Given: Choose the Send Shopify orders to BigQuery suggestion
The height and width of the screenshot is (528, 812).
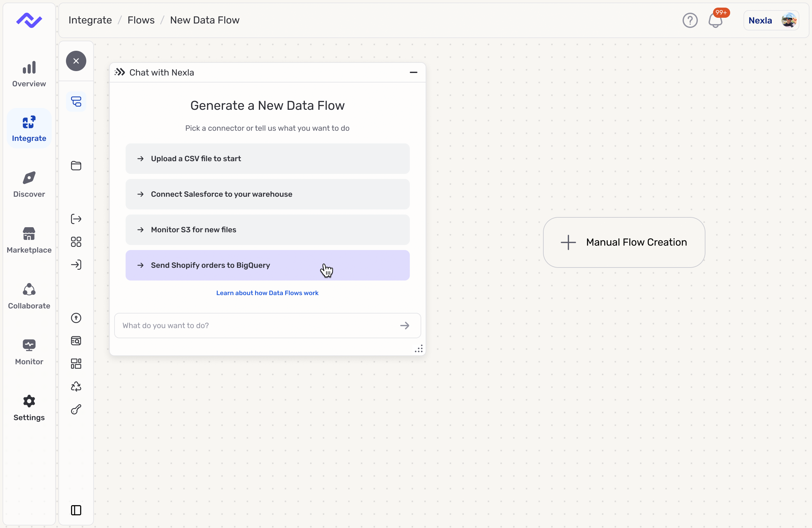Looking at the screenshot, I should pyautogui.click(x=267, y=265).
